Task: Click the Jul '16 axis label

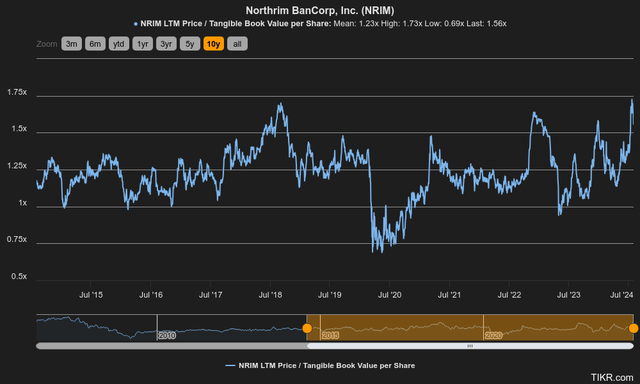Action: pyautogui.click(x=151, y=295)
